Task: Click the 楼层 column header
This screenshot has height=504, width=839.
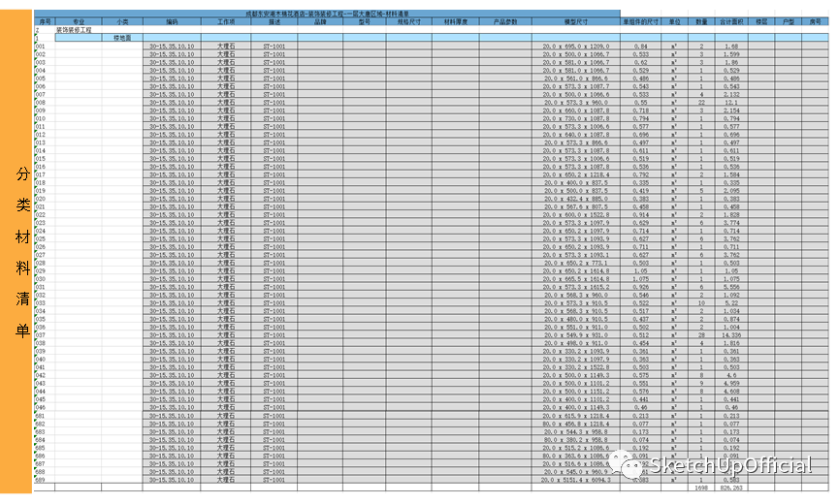Action: [x=759, y=19]
